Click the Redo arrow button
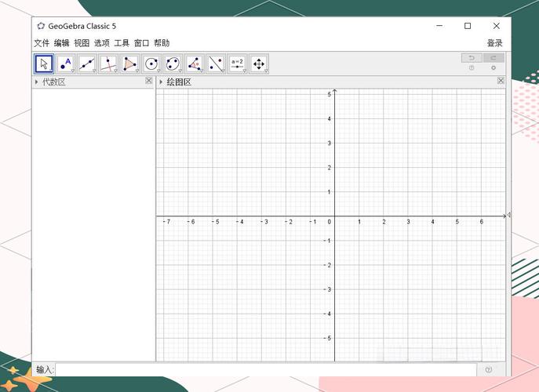 493,58
